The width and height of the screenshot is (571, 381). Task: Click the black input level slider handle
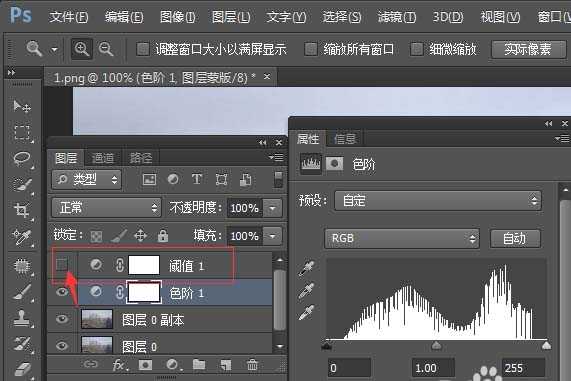point(327,345)
